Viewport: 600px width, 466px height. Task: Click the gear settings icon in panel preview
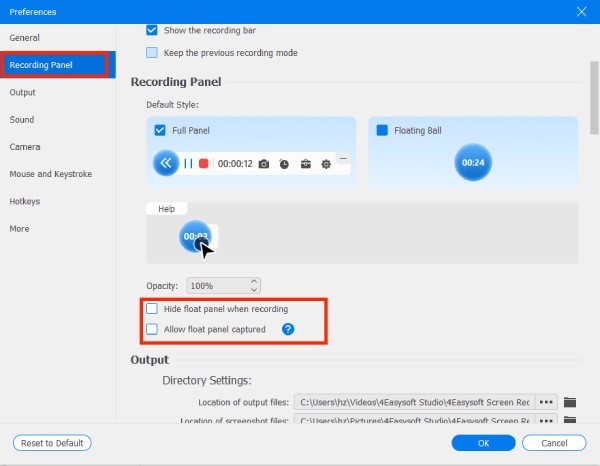326,164
